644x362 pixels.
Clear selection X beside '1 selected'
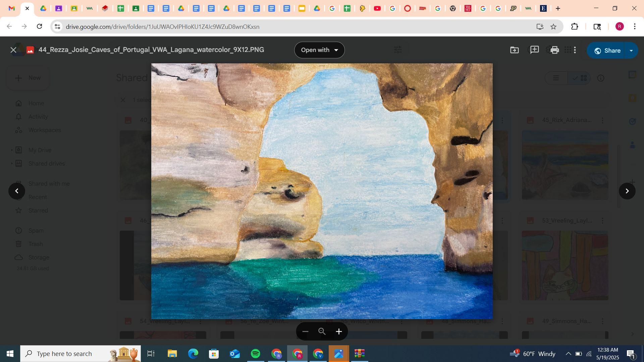123,100
